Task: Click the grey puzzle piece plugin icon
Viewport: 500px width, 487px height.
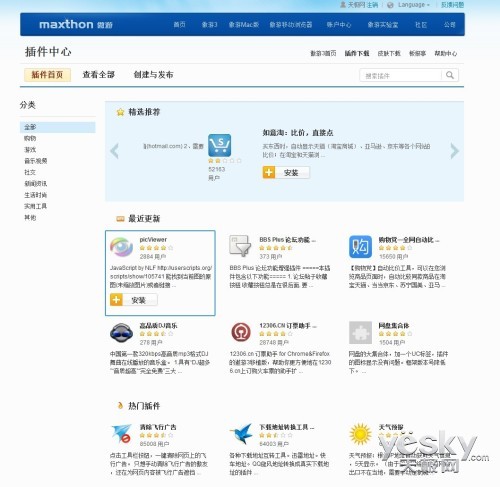Action: pos(360,333)
